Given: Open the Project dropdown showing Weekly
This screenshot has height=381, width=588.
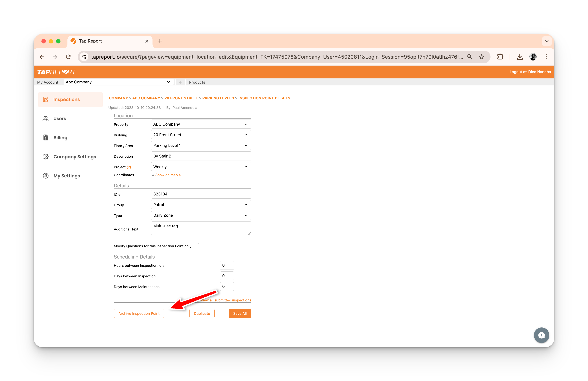Looking at the screenshot, I should (201, 167).
